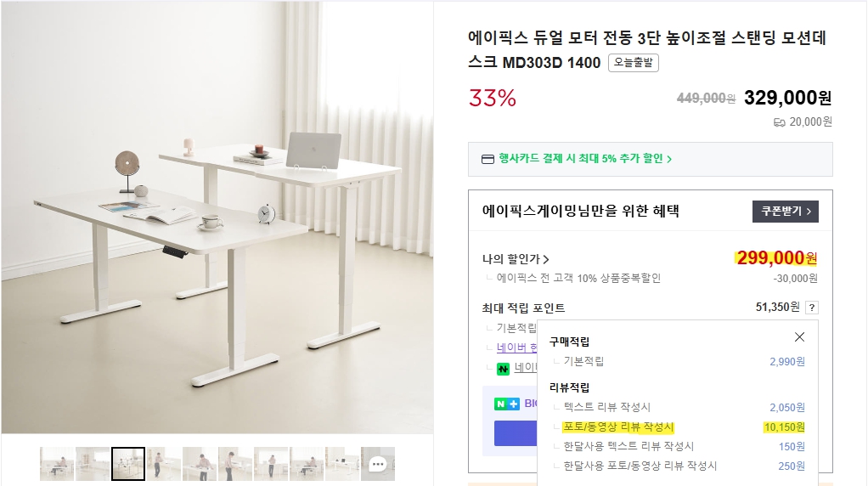Click the main standing desk product image
Screen dimensions: 868x486
(217, 218)
